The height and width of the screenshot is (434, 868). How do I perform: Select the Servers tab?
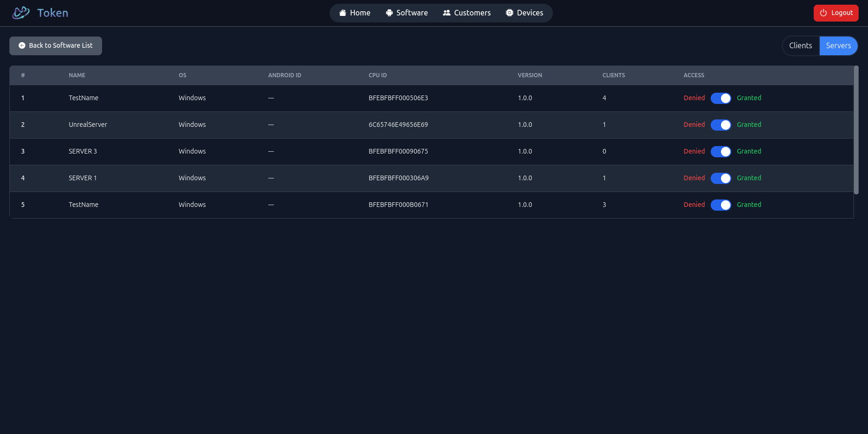tap(838, 46)
